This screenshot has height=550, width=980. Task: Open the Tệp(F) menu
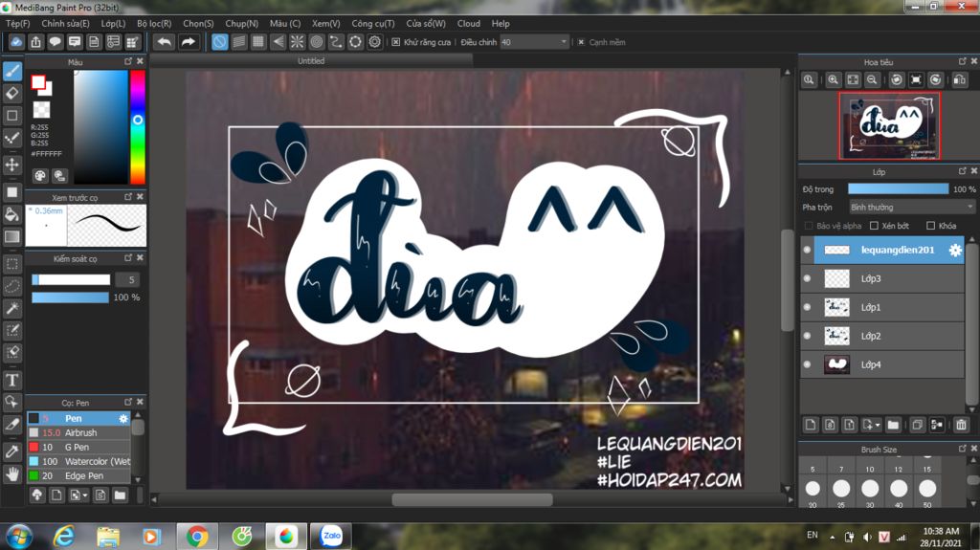pyautogui.click(x=17, y=23)
